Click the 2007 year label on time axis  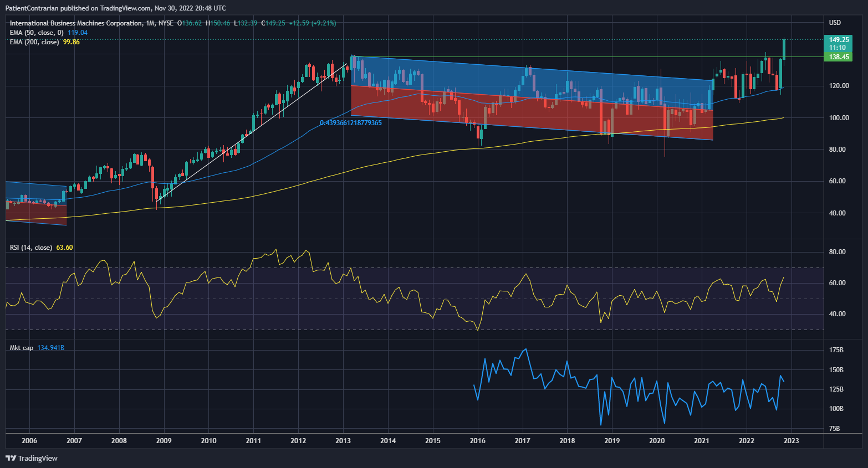74,441
